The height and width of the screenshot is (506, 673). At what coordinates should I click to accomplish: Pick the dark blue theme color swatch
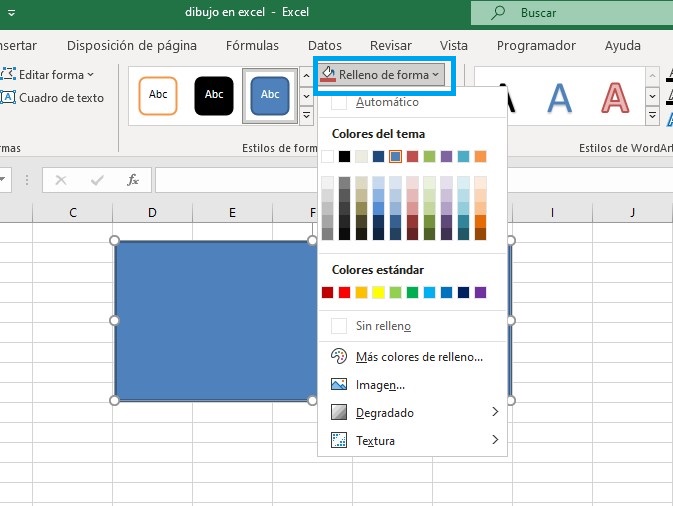pyautogui.click(x=378, y=156)
